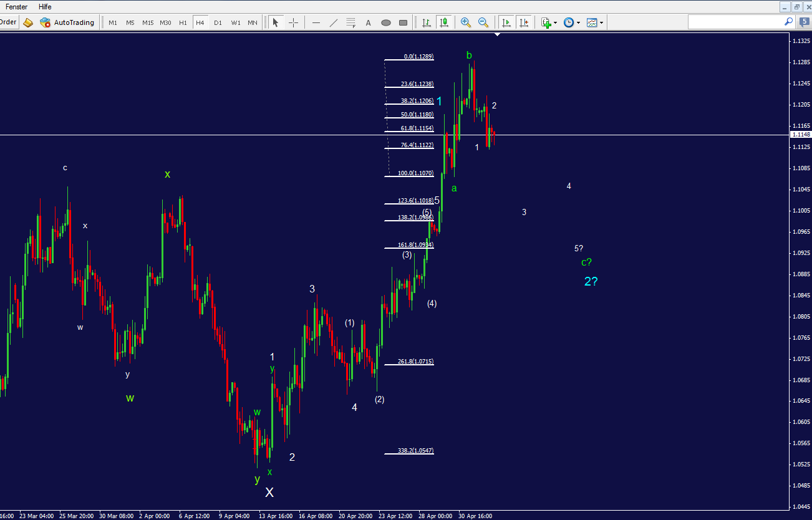Open the Hilfe menu
Screen dimensions: 812x520
44,7
